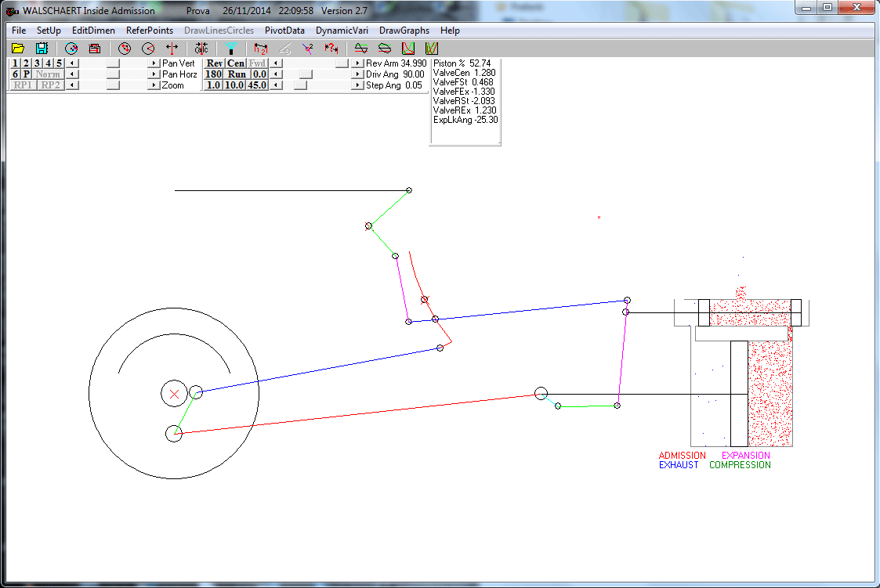This screenshot has width=880, height=588.
Task: Click the Driv Ang slider thumb
Action: coord(306,74)
